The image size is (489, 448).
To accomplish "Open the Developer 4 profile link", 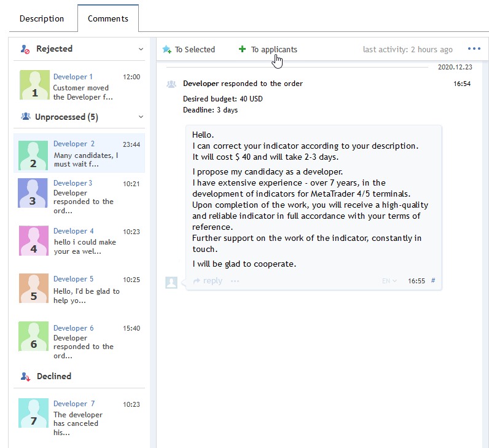I will tap(74, 231).
